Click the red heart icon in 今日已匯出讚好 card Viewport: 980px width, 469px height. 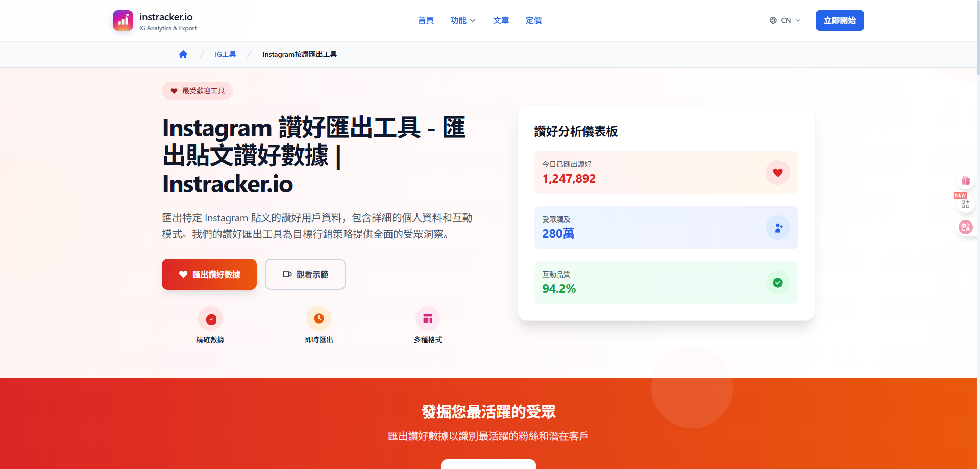778,172
